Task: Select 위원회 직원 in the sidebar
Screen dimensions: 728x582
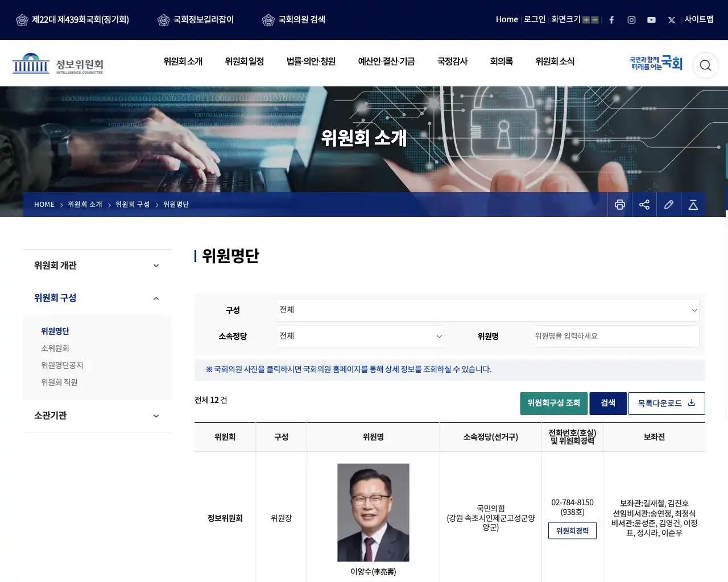Action: (x=59, y=382)
